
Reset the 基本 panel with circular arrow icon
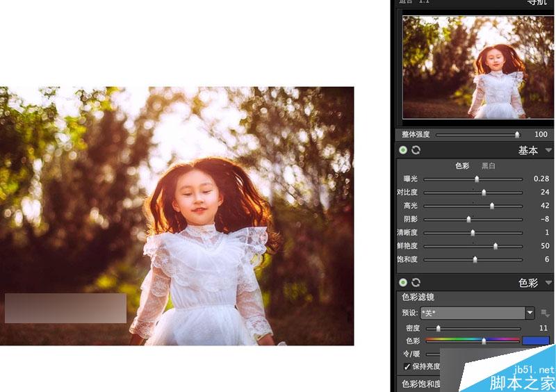[x=416, y=150]
